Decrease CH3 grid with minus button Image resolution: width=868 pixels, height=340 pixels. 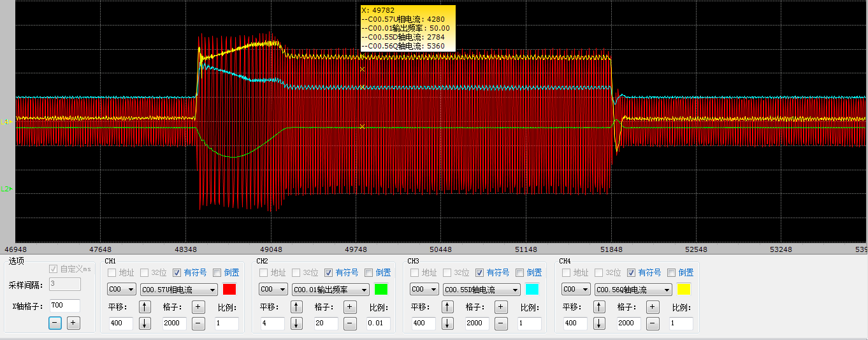tap(502, 323)
